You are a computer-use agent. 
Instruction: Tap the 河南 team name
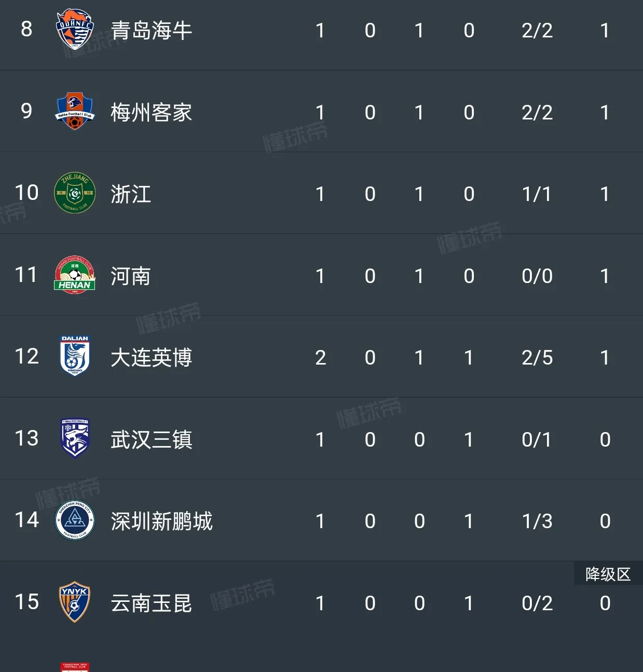(131, 276)
